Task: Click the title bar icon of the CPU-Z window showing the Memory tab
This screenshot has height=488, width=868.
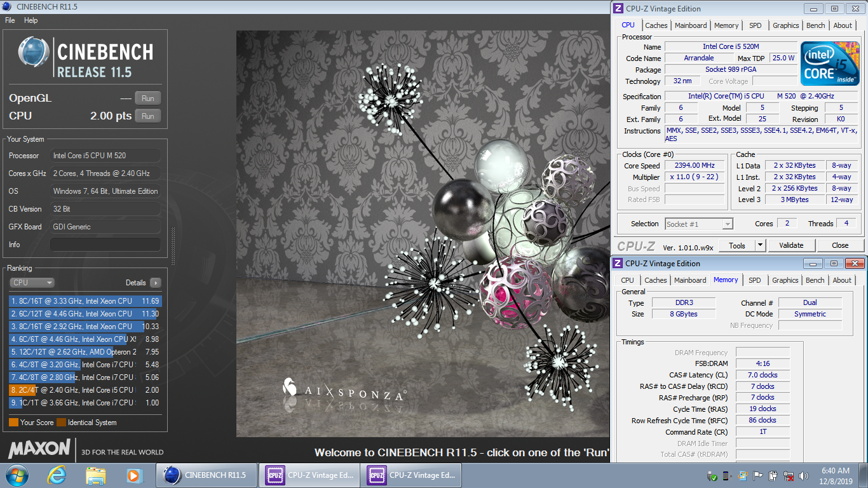Action: click(x=618, y=264)
